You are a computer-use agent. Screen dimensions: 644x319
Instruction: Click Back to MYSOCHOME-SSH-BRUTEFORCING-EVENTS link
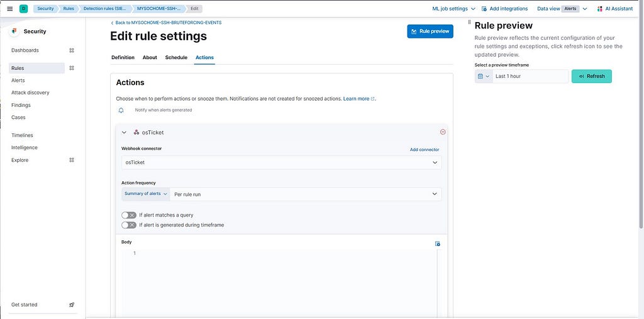[166, 23]
